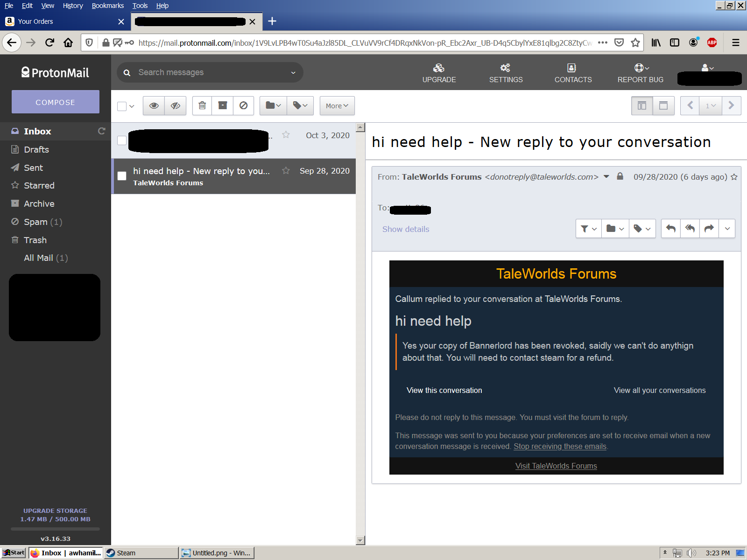Reply to the TaleWorlds email

[x=671, y=229]
